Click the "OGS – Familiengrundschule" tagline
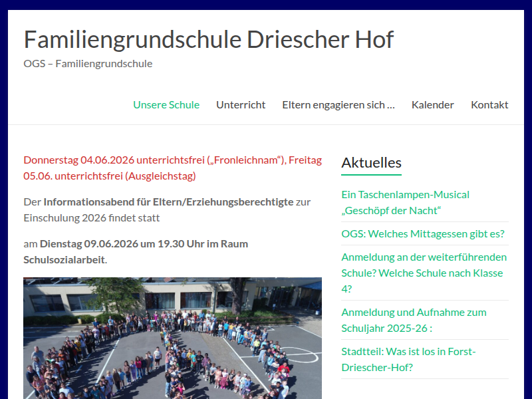Image resolution: width=532 pixels, height=399 pixels. 88,63
